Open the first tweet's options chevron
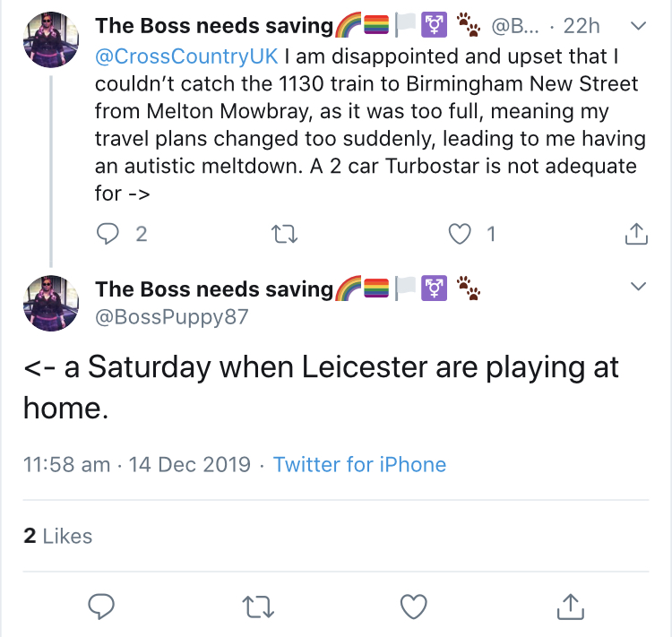Screen dimensions: 672x637 [639, 27]
